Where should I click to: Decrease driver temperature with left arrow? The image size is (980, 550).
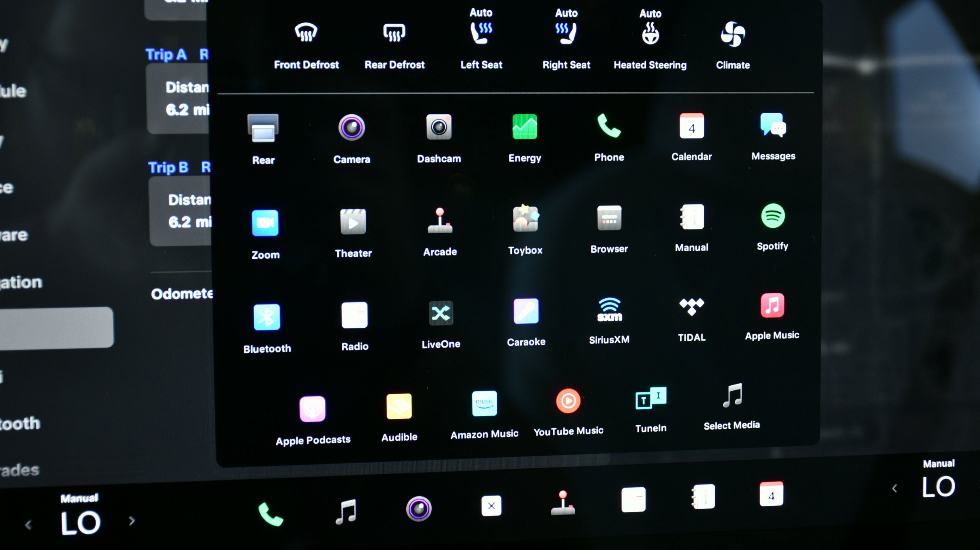tap(28, 525)
